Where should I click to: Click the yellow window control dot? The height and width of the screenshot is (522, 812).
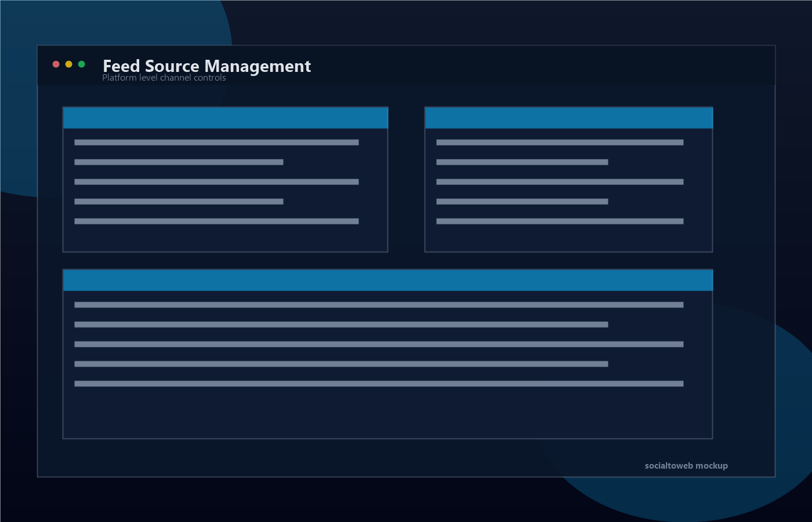(x=68, y=64)
